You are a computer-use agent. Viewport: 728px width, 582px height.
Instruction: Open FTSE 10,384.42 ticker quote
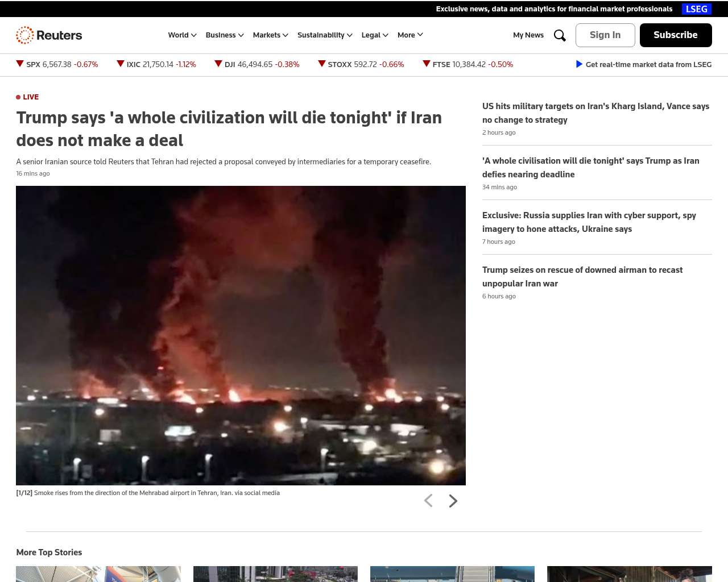468,65
